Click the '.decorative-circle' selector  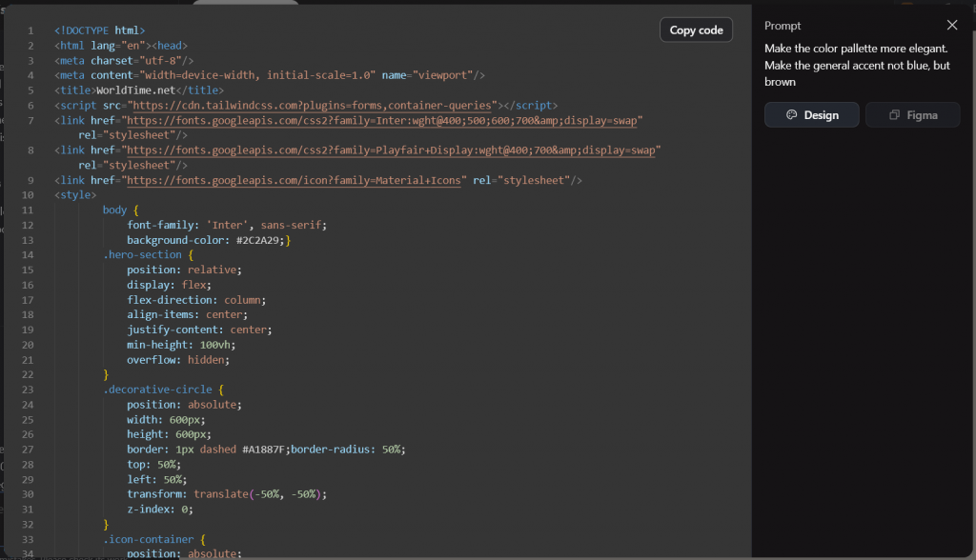tap(157, 390)
